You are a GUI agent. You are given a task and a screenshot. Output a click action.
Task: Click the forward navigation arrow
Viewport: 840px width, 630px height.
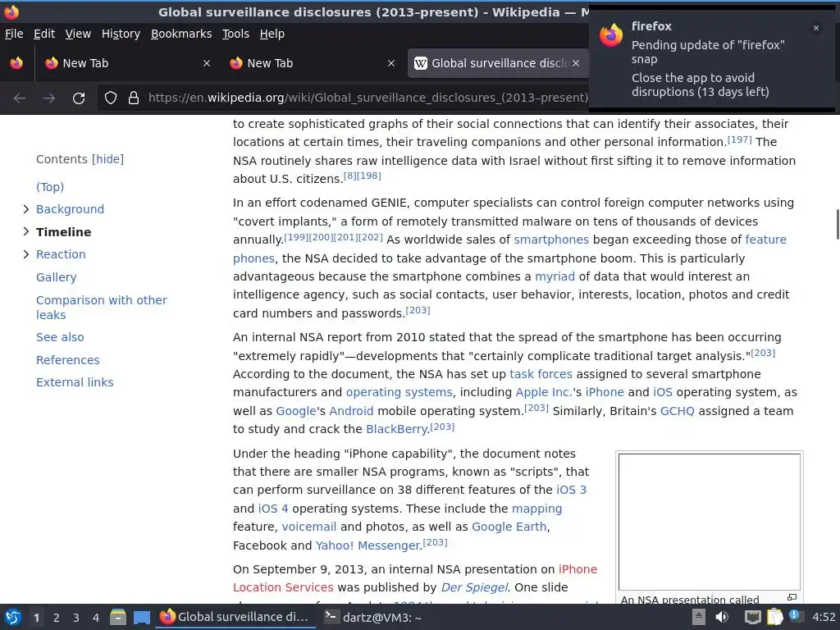pyautogui.click(x=49, y=98)
